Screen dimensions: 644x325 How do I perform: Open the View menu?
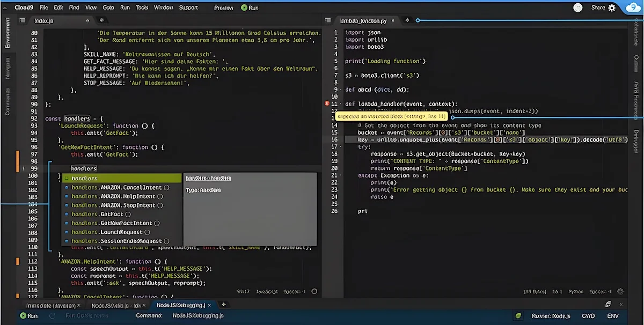pos(91,8)
